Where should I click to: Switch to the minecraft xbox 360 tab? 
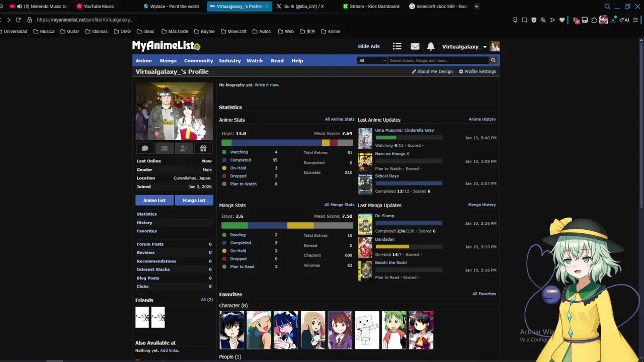[438, 7]
